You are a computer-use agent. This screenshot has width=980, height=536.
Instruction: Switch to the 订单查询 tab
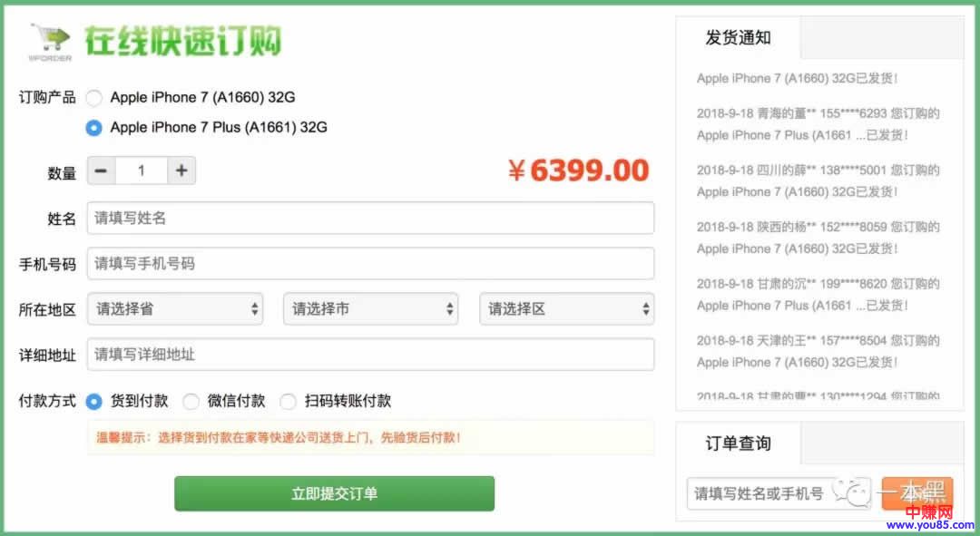(x=738, y=443)
